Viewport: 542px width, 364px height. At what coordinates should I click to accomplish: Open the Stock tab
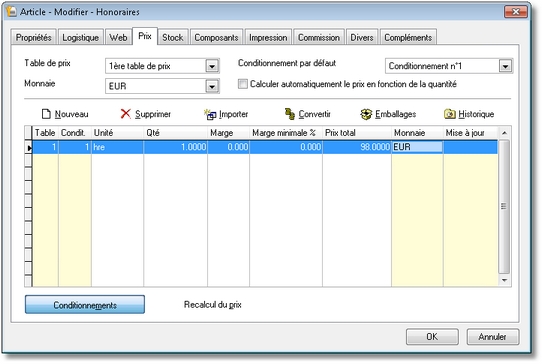coord(172,37)
